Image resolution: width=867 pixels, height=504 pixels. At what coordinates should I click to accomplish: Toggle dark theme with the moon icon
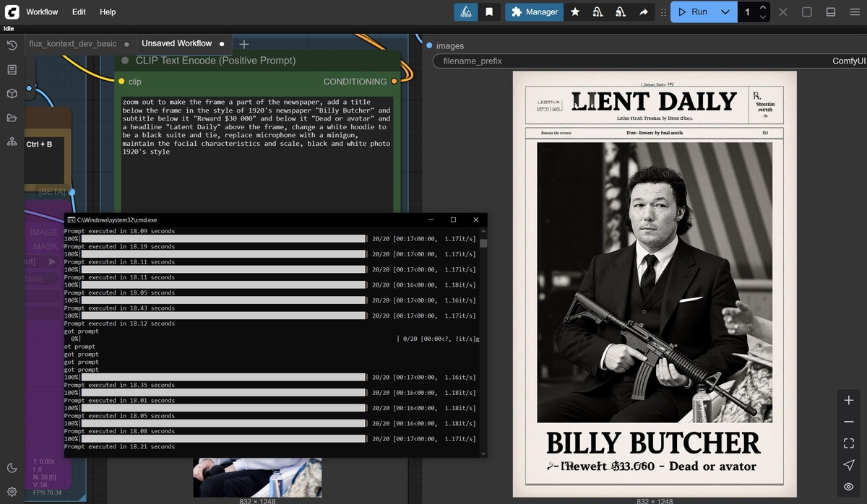(x=12, y=468)
